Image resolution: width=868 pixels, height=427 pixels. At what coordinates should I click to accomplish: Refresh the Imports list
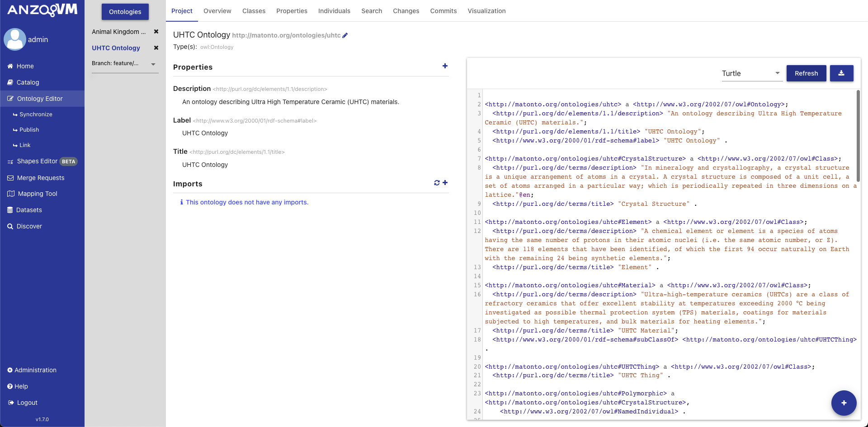click(x=436, y=183)
